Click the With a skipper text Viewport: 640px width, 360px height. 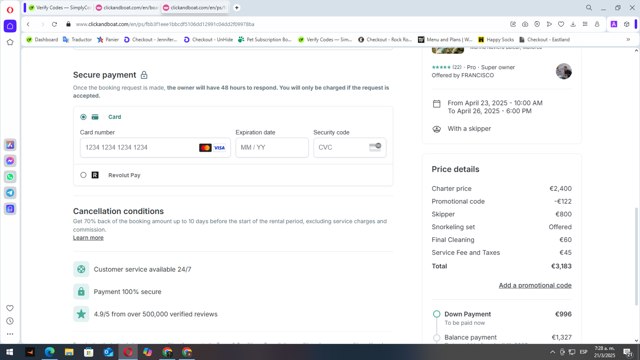point(469,129)
